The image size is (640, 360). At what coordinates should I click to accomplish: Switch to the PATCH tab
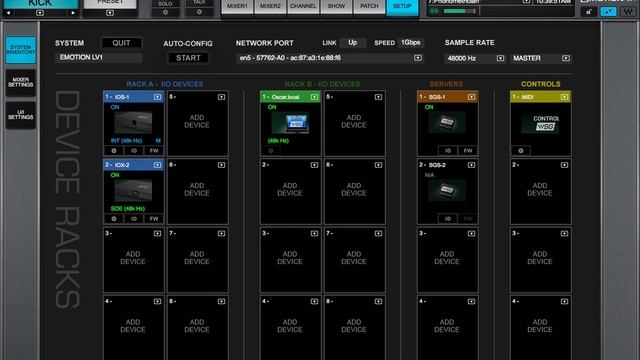369,6
